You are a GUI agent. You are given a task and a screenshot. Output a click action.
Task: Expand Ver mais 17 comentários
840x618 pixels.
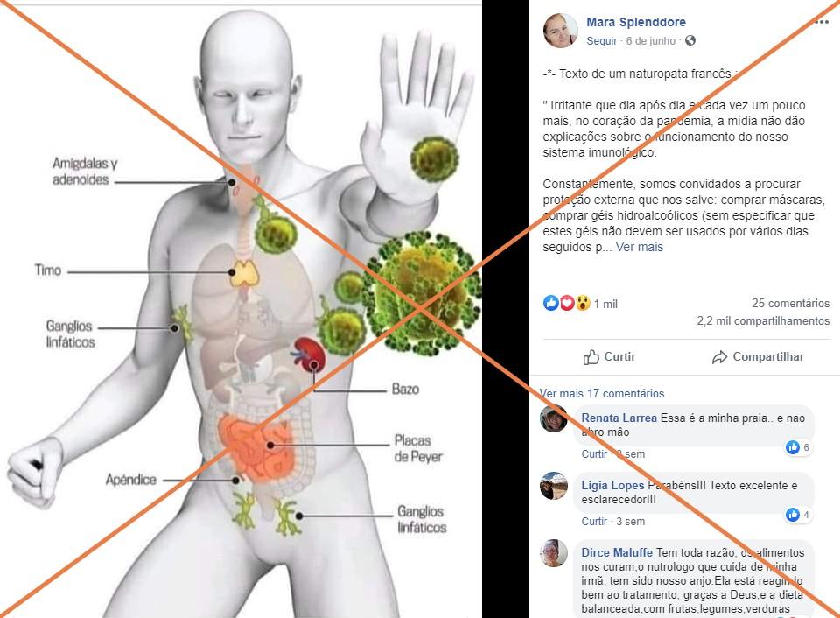pos(602,393)
